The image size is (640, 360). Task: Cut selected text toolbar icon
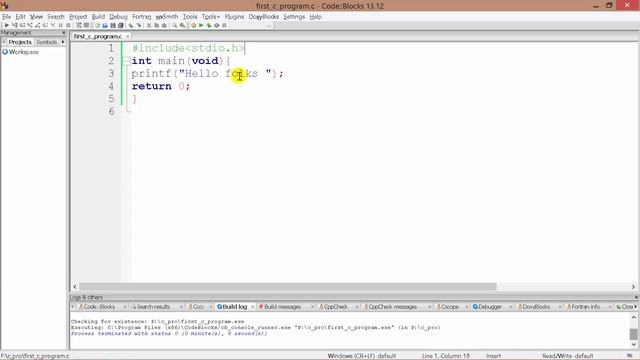[149, 25]
